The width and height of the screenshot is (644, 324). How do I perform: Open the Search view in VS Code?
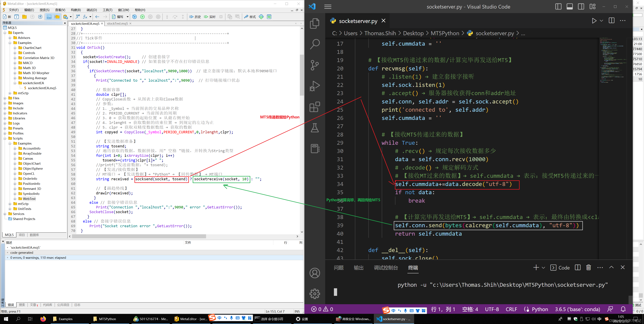click(314, 44)
